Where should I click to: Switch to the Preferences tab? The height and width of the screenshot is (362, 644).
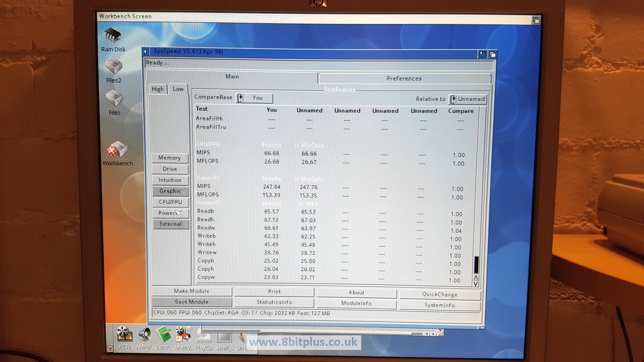(x=404, y=78)
